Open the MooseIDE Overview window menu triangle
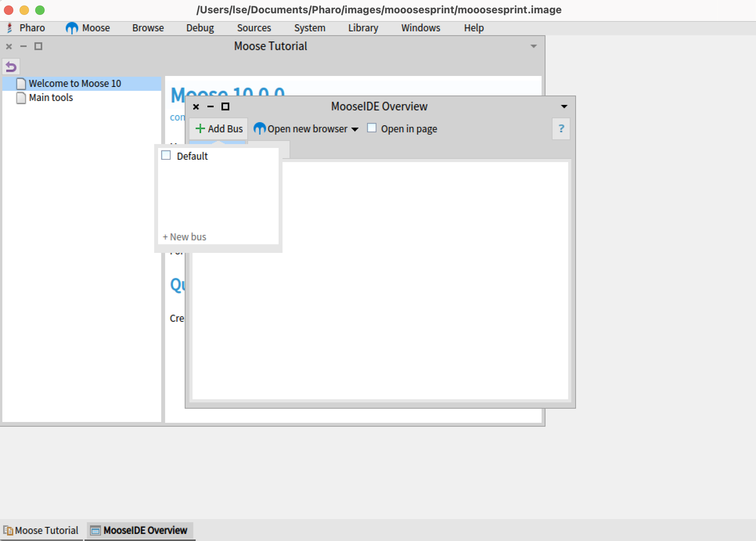 pyautogui.click(x=564, y=106)
